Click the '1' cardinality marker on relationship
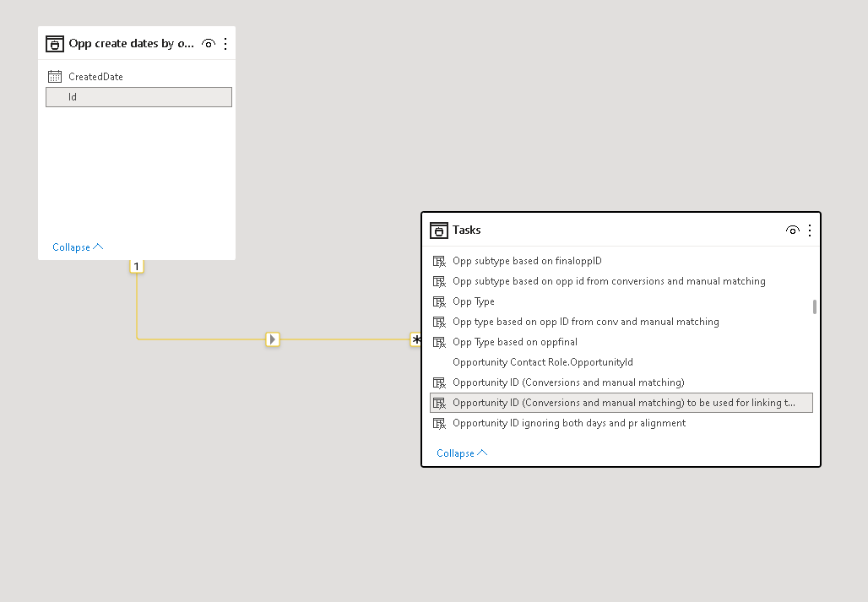The height and width of the screenshot is (602, 868). pos(137,266)
